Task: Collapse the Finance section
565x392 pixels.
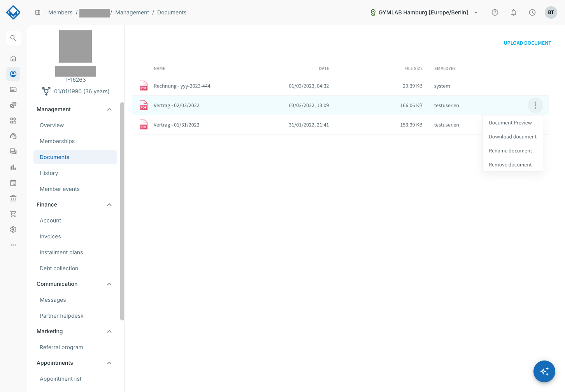Action: (109, 205)
